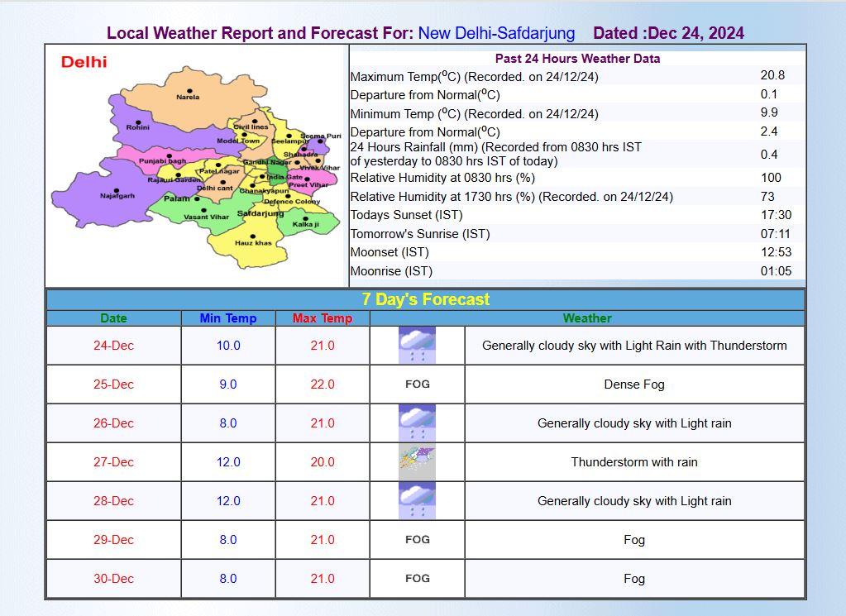Click the maximum temperature value 20.8
The height and width of the screenshot is (616, 846).
(x=772, y=75)
